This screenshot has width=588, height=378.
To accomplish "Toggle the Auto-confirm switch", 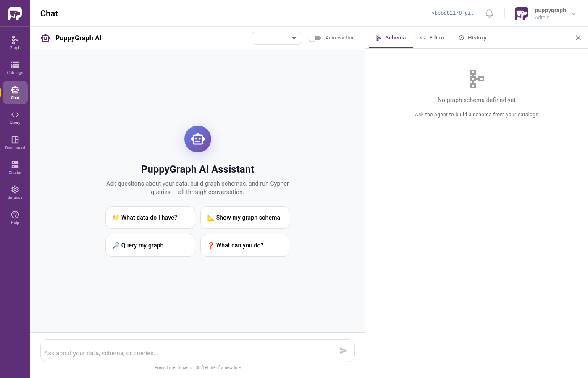I will [315, 38].
